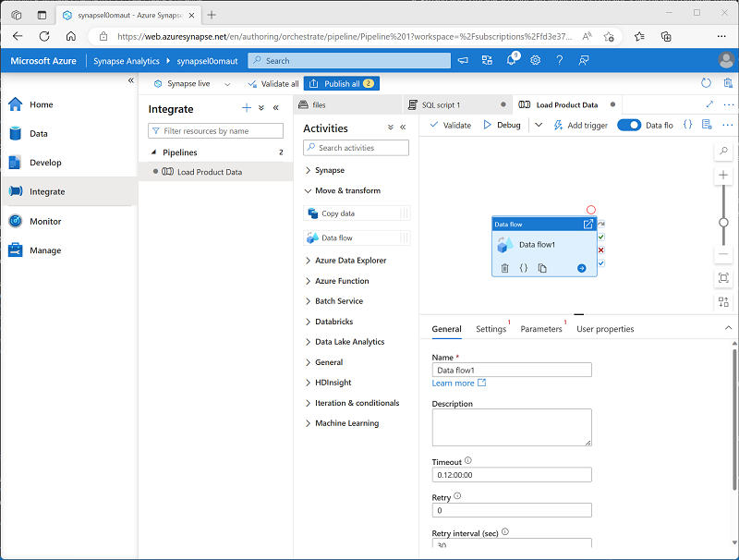Open the User properties tab

coord(605,329)
